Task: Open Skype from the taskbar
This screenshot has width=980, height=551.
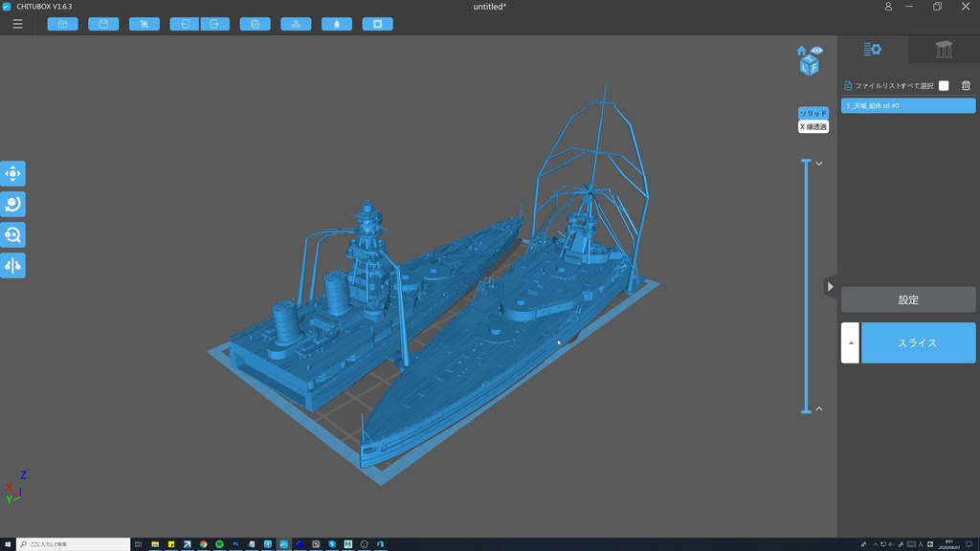Action: [x=332, y=544]
